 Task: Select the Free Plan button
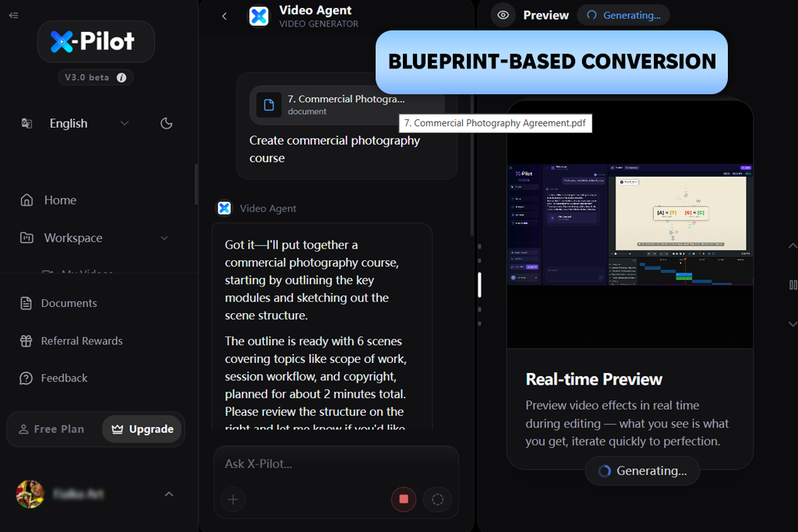click(52, 429)
